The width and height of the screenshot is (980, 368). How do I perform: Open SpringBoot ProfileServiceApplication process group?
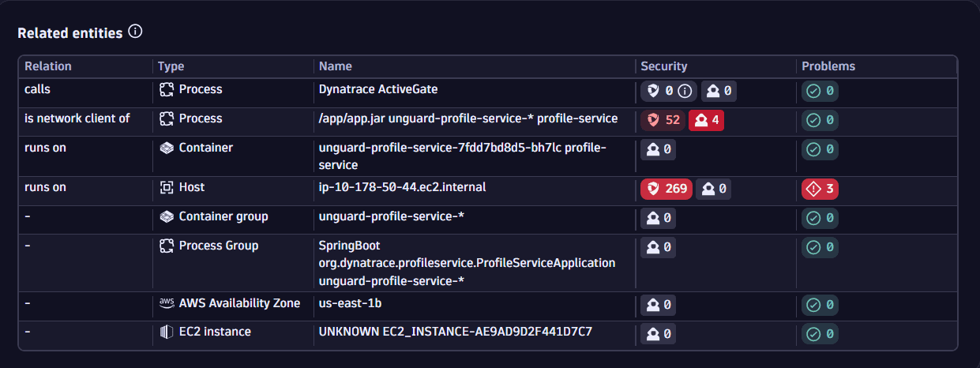click(x=467, y=264)
